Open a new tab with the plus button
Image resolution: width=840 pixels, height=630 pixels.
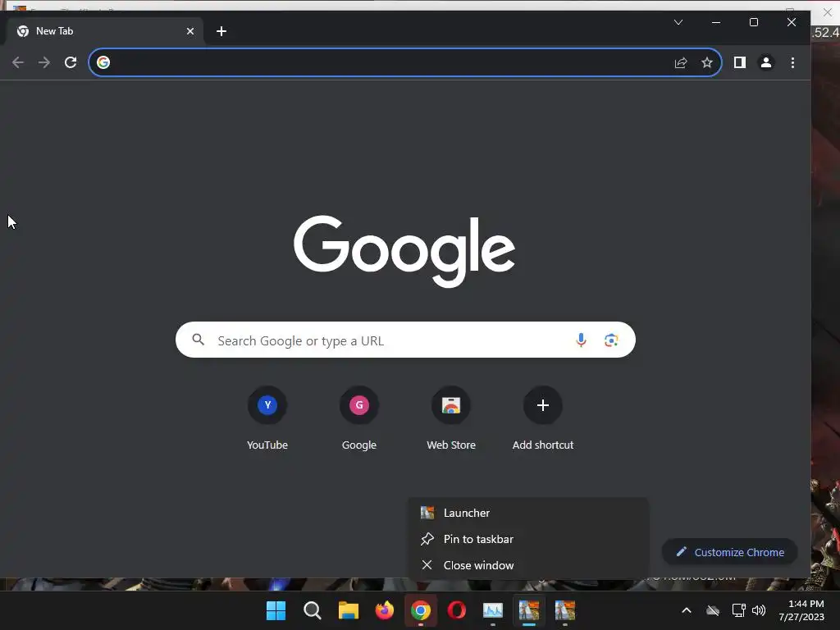coord(221,31)
